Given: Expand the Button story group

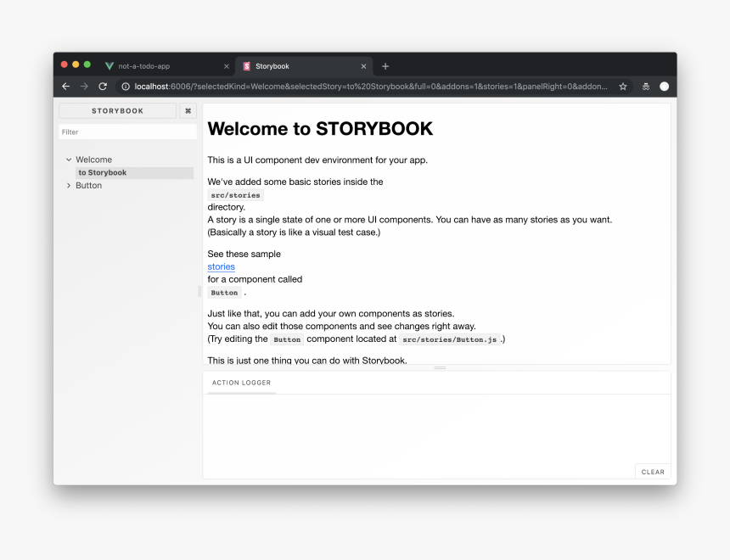Looking at the screenshot, I should click(69, 185).
